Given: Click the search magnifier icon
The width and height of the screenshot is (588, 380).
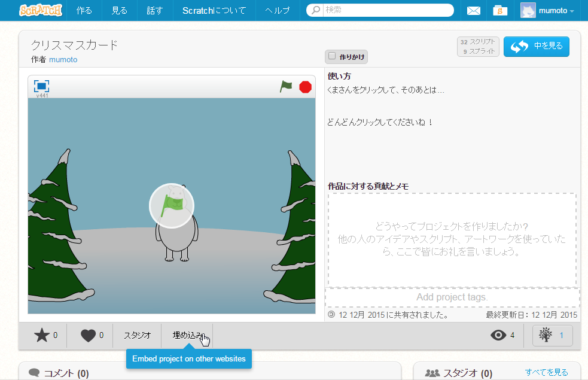Looking at the screenshot, I should coord(316,10).
